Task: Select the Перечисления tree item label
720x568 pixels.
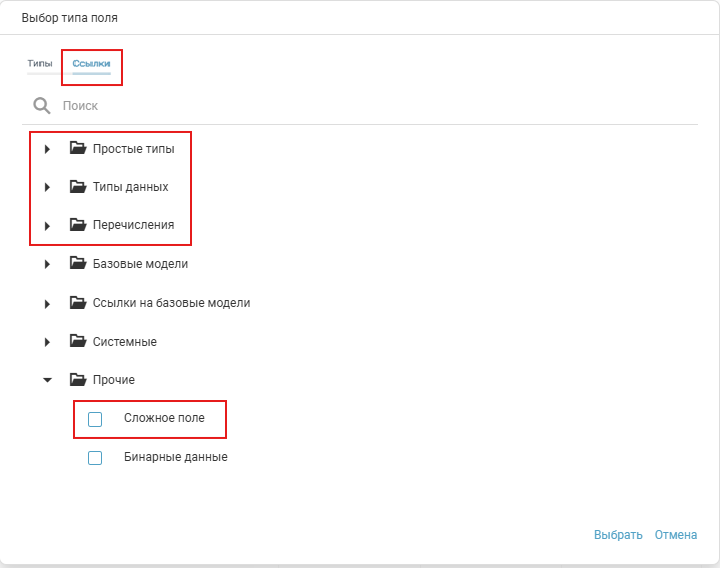Action: 133,225
